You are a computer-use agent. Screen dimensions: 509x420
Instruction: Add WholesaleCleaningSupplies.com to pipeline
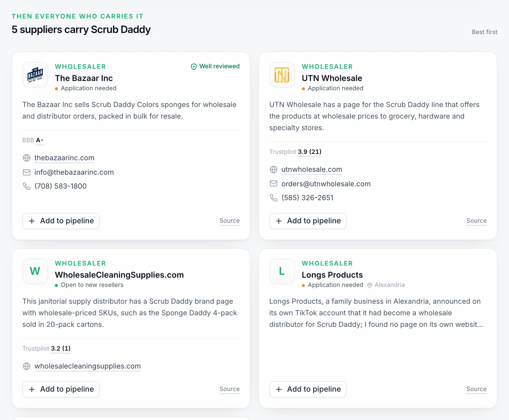(x=61, y=389)
